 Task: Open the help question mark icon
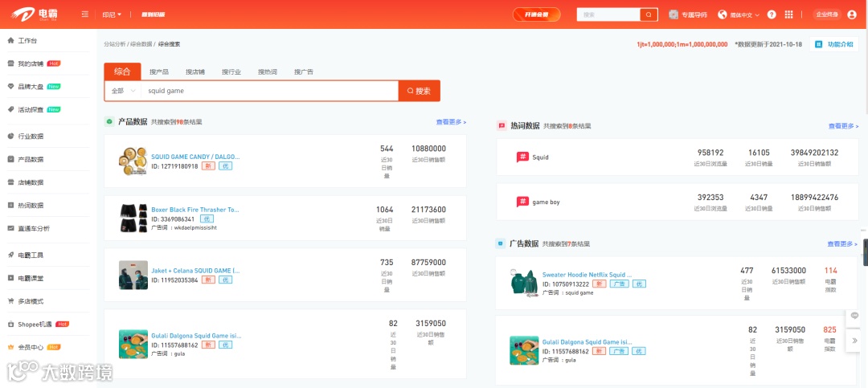tap(772, 15)
